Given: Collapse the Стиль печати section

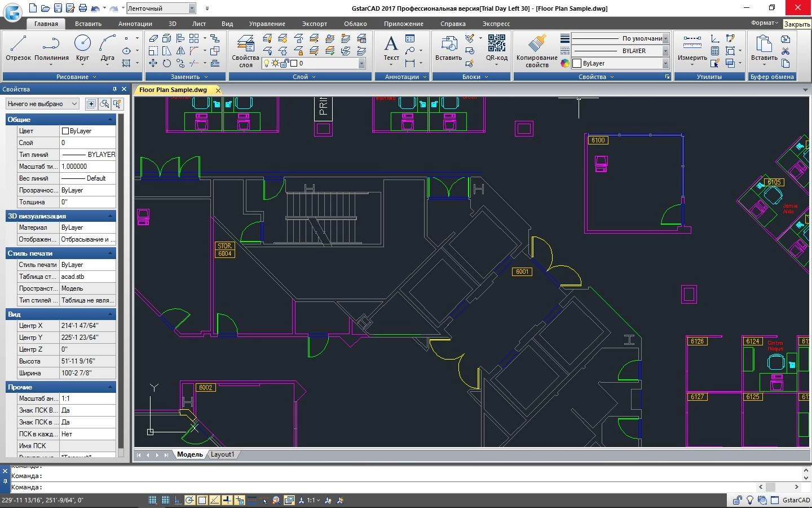Looking at the screenshot, I should click(110, 253).
